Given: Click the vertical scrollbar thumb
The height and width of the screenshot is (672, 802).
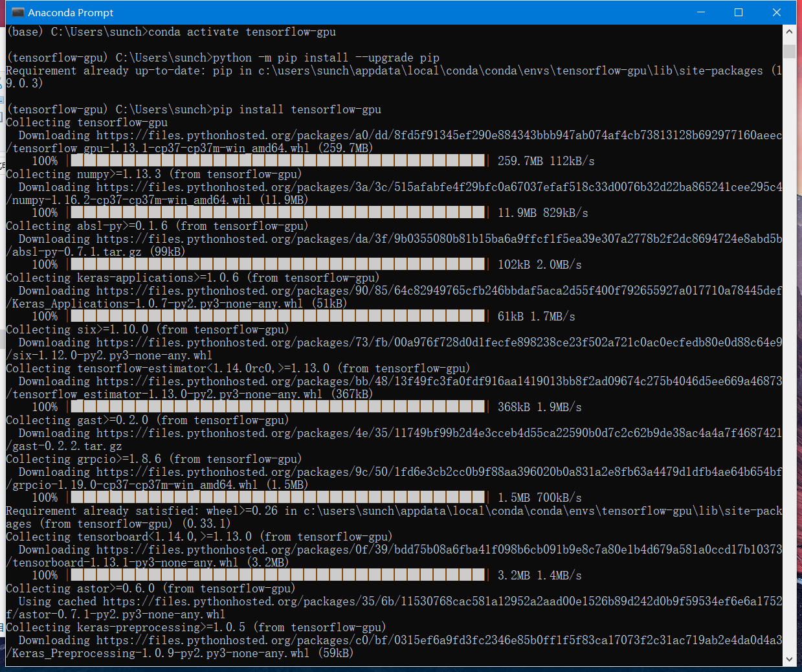Looking at the screenshot, I should coord(789,51).
